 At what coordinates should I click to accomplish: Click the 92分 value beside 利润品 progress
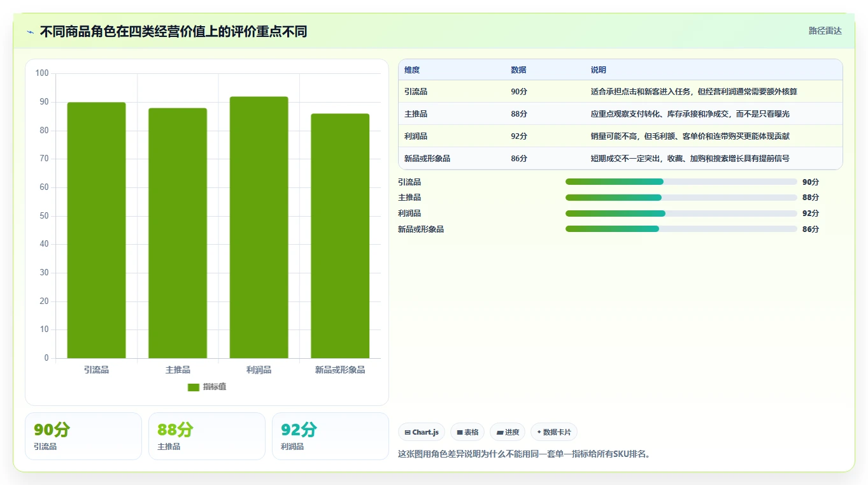(x=811, y=214)
